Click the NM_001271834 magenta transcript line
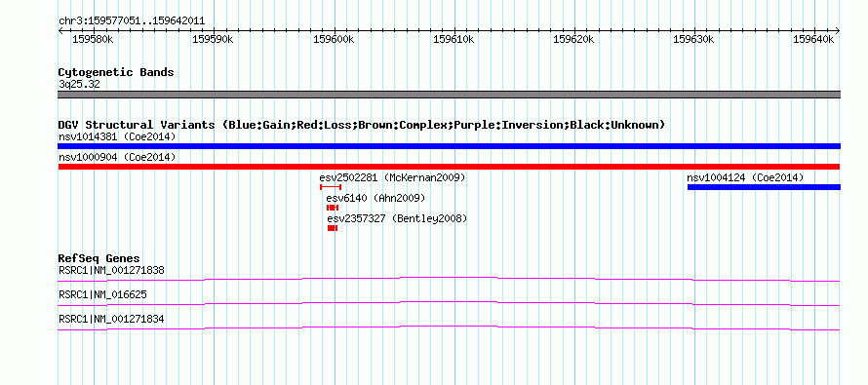This screenshot has width=868, height=385. pos(449,328)
